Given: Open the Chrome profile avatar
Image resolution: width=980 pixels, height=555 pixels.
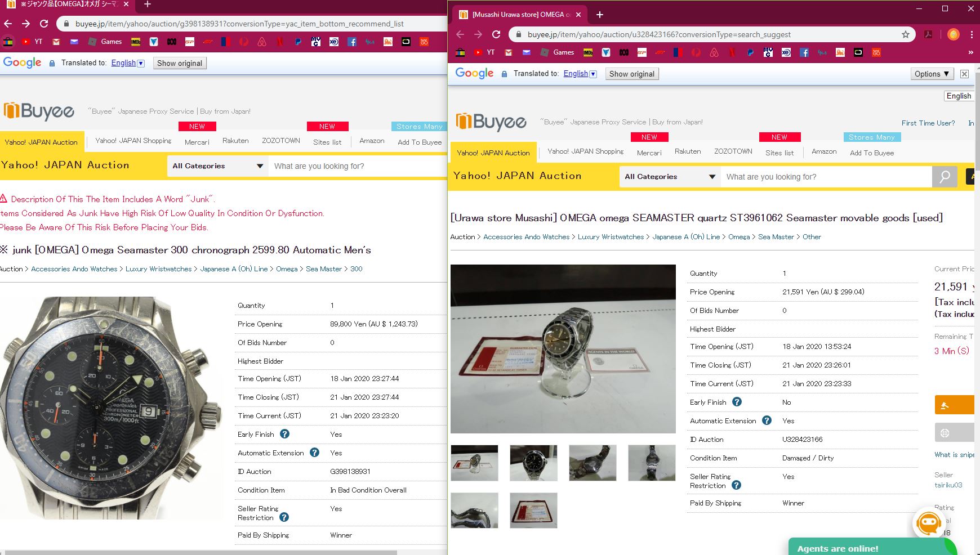Looking at the screenshot, I should 954,34.
